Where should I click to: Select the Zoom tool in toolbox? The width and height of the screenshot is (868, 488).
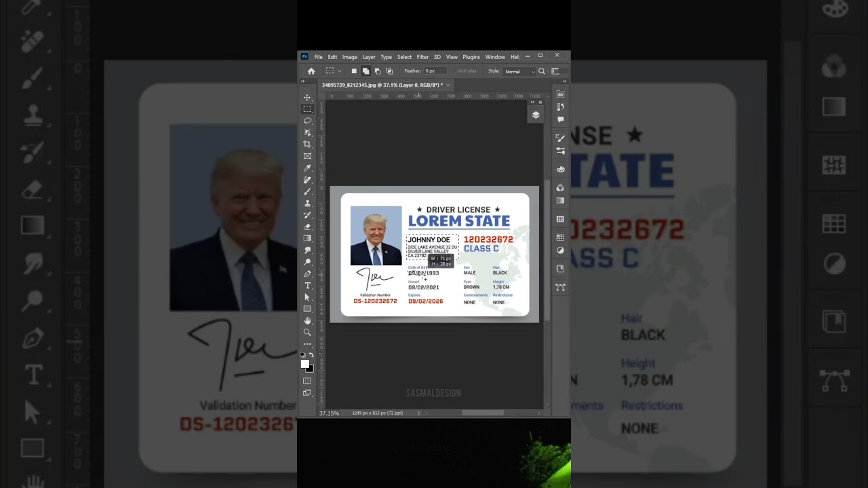point(307,332)
